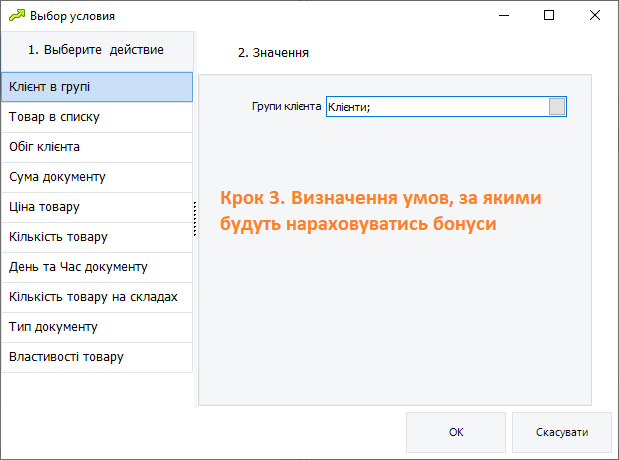619x460 pixels.
Task: Select 'Клієнт в групі' condition
Action: [97, 87]
